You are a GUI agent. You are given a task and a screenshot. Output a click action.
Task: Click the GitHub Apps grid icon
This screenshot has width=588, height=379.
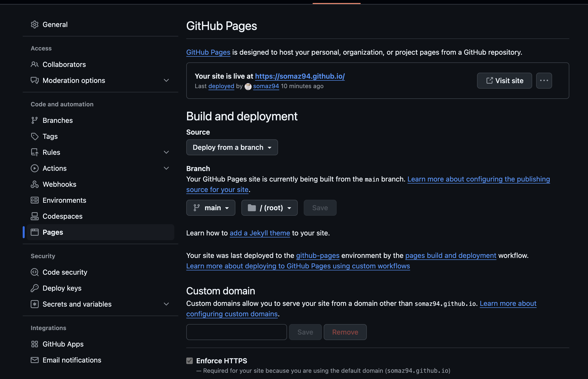click(35, 344)
